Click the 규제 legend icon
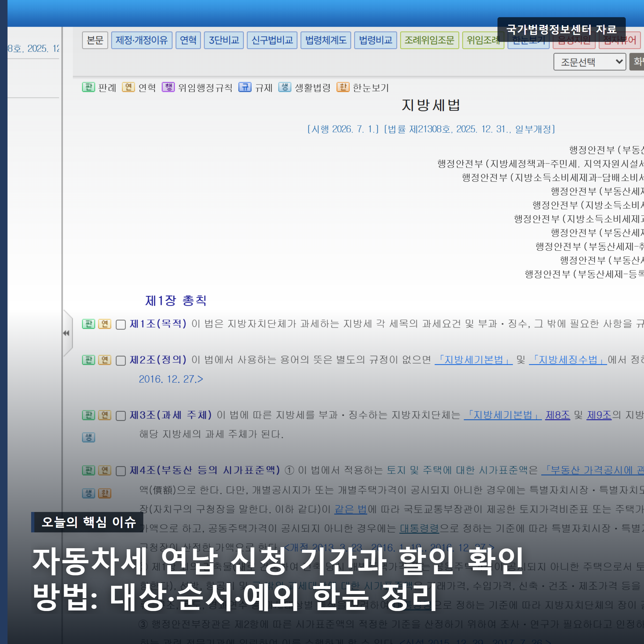The width and height of the screenshot is (644, 644). point(245,87)
